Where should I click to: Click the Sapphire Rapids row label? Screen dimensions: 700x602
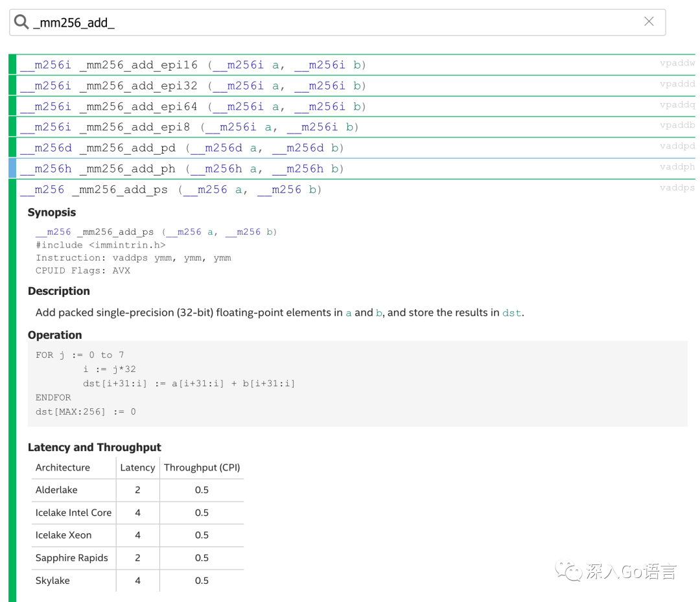[72, 558]
